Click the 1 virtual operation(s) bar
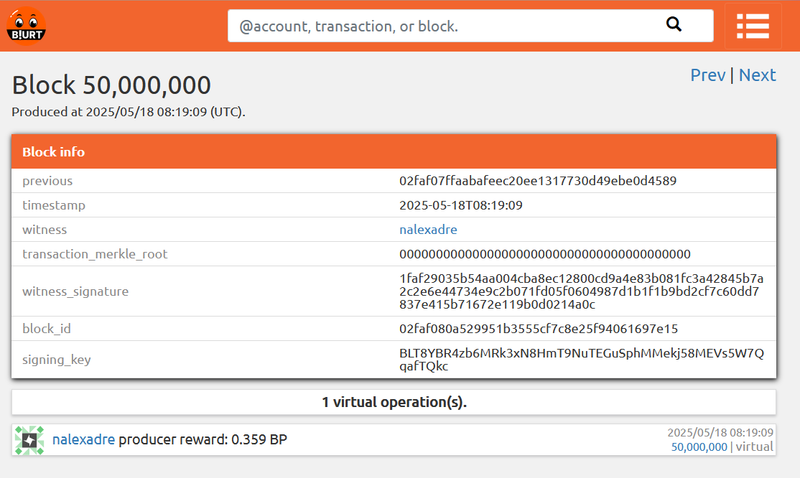 394,402
